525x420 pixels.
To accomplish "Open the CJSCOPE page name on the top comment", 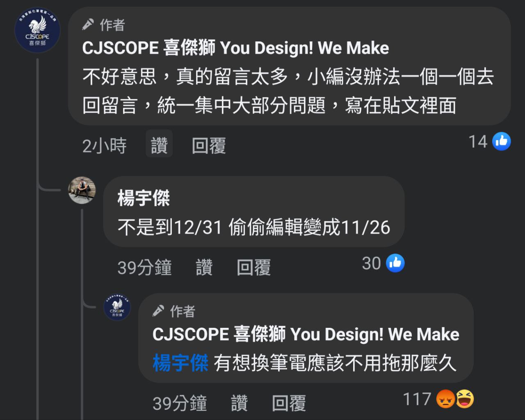I will [235, 48].
